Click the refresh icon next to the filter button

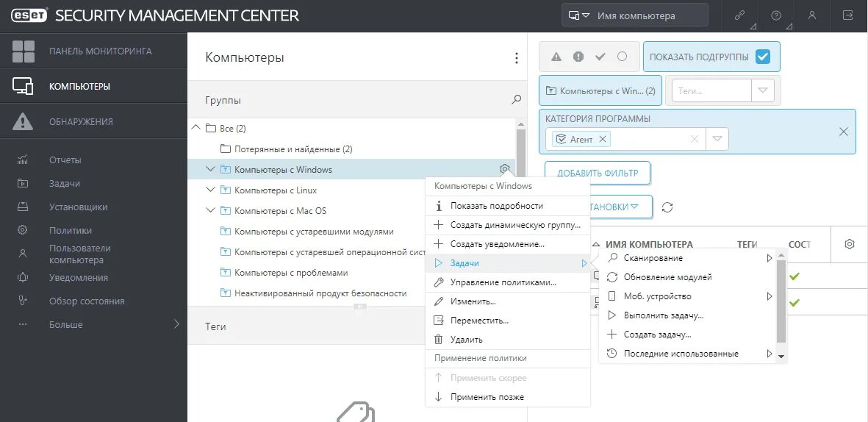[667, 207]
